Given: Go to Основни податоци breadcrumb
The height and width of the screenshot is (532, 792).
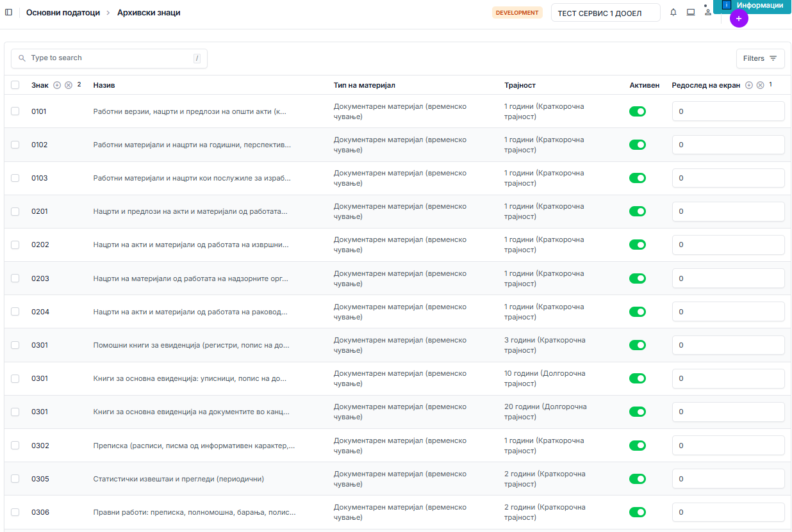Looking at the screenshot, I should (63, 13).
